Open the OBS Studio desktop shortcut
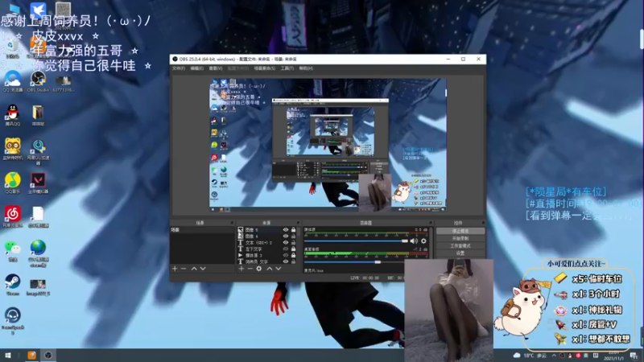The image size is (644, 362). (38, 81)
